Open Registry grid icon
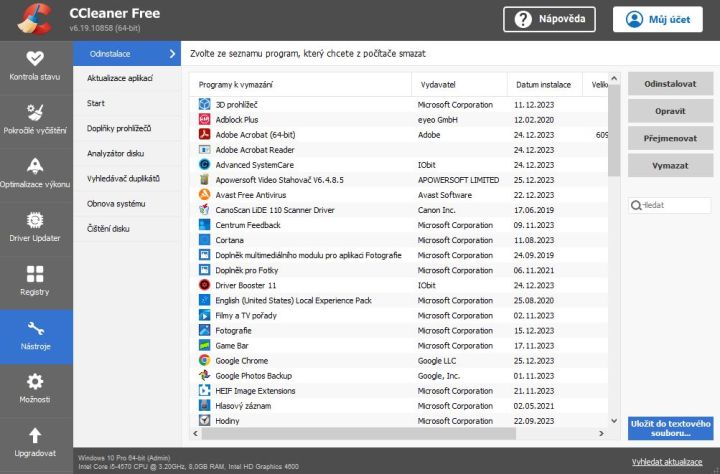The image size is (720, 474). (35, 274)
